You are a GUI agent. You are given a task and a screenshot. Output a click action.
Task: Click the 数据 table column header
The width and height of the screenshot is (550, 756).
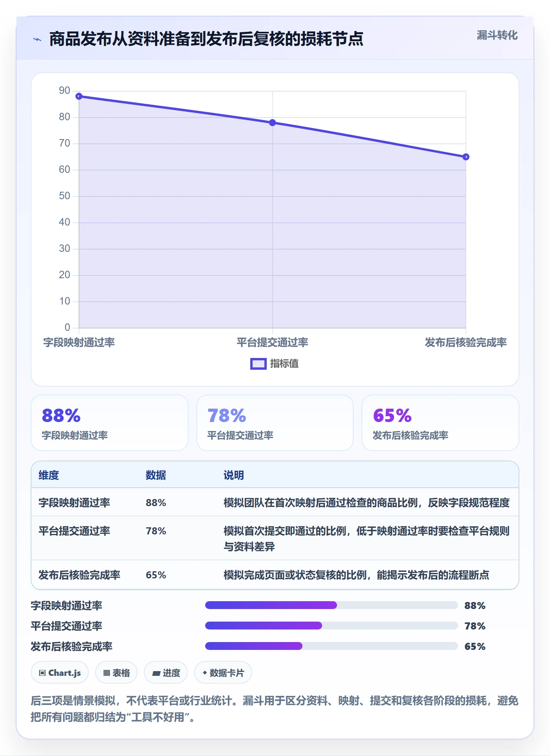click(x=156, y=475)
